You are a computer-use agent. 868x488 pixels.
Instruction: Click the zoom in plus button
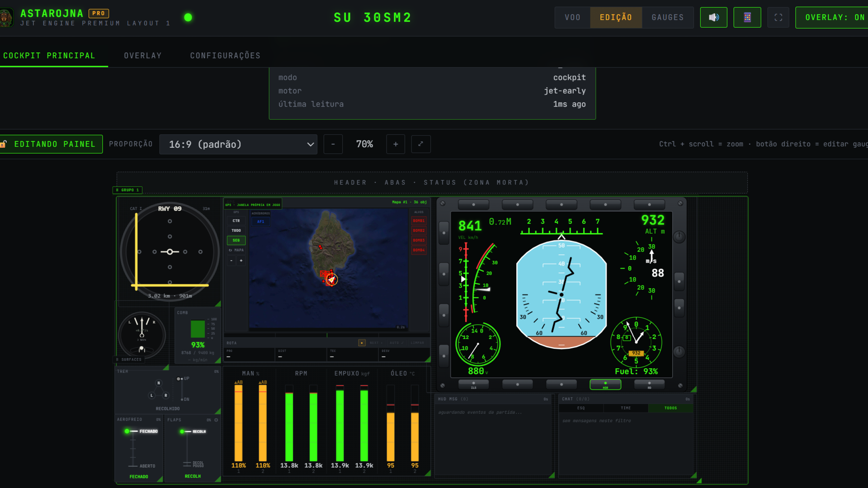396,144
